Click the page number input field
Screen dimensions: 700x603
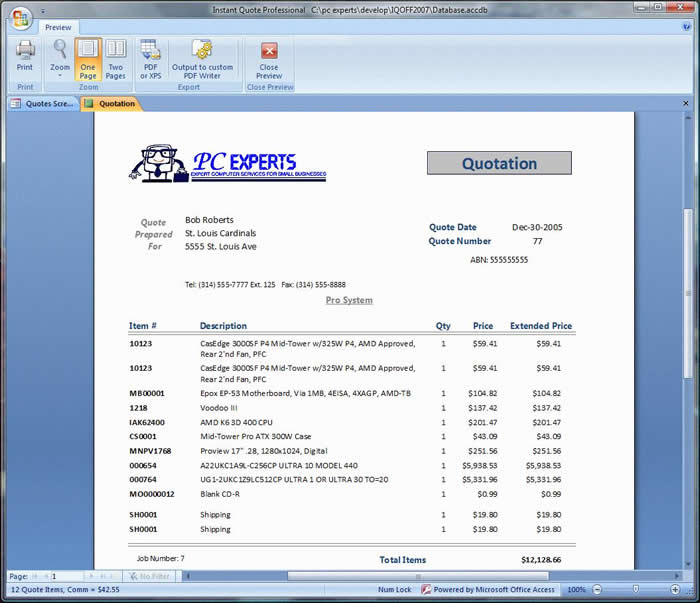[66, 576]
